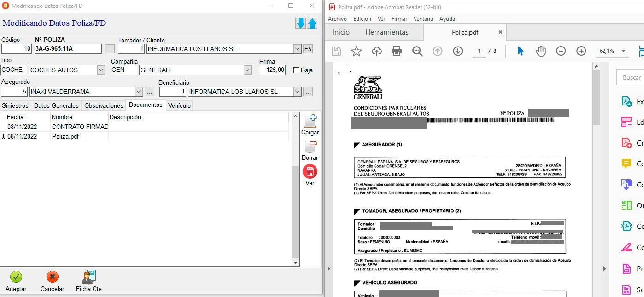Click the Borrar document icon
Viewport: 644px width, 297px height.
point(310,147)
